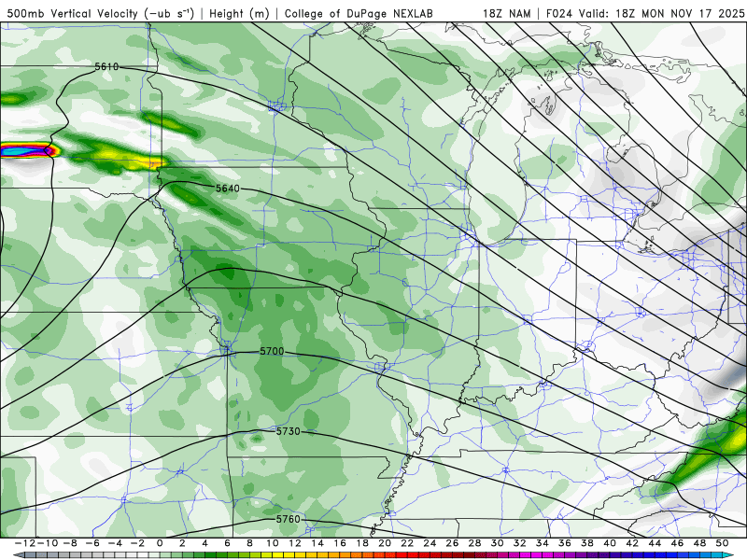This screenshot has width=747, height=560.
Task: Click the 46 color scale value
Action: click(677, 543)
